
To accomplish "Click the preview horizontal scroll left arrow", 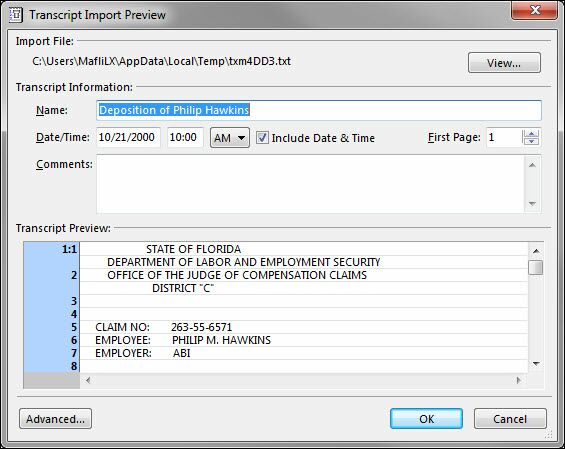I will click(x=88, y=380).
